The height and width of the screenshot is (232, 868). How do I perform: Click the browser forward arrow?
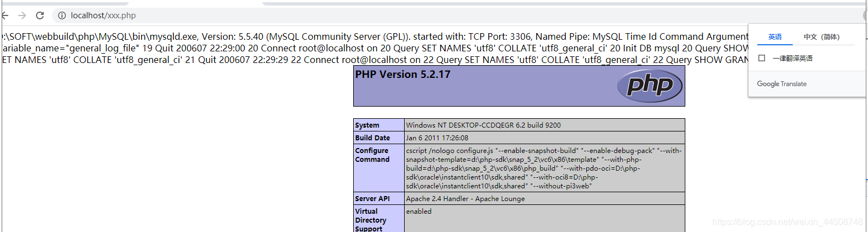pyautogui.click(x=22, y=15)
